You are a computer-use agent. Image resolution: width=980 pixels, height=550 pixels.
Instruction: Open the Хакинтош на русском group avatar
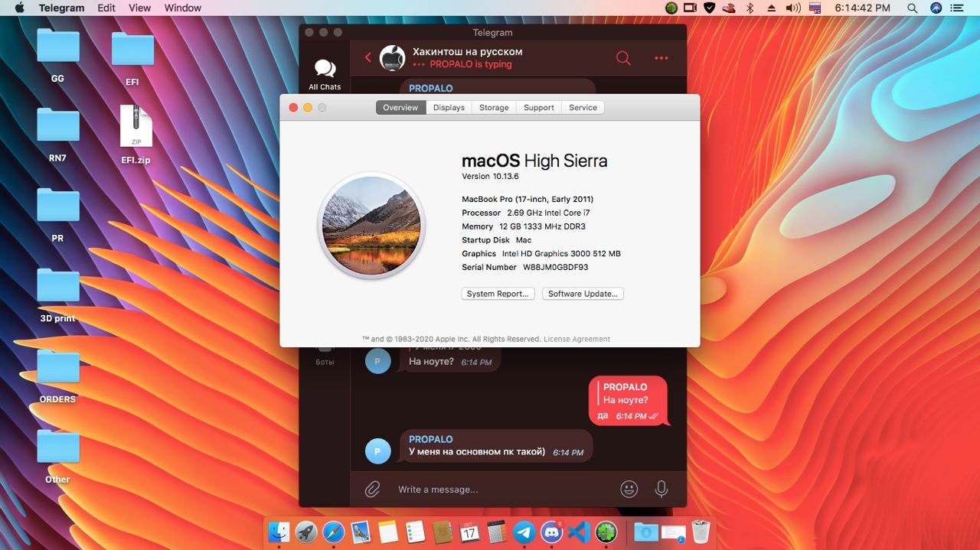393,58
